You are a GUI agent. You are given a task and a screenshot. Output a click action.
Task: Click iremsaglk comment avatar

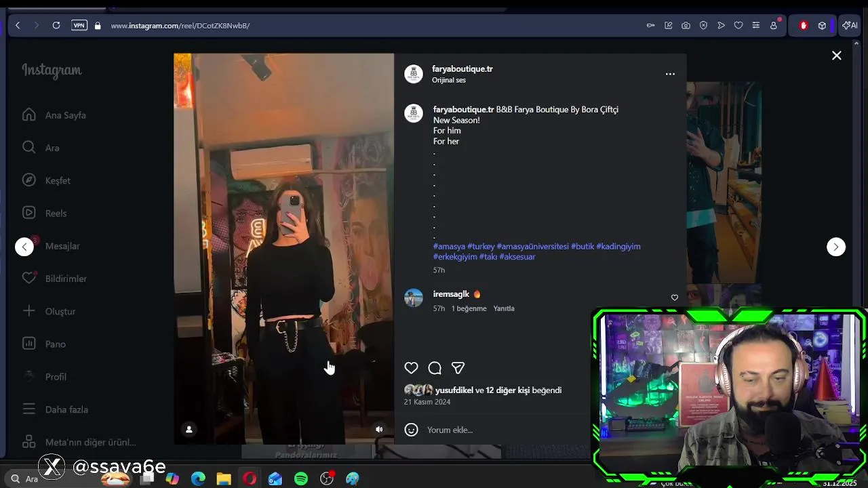point(414,298)
